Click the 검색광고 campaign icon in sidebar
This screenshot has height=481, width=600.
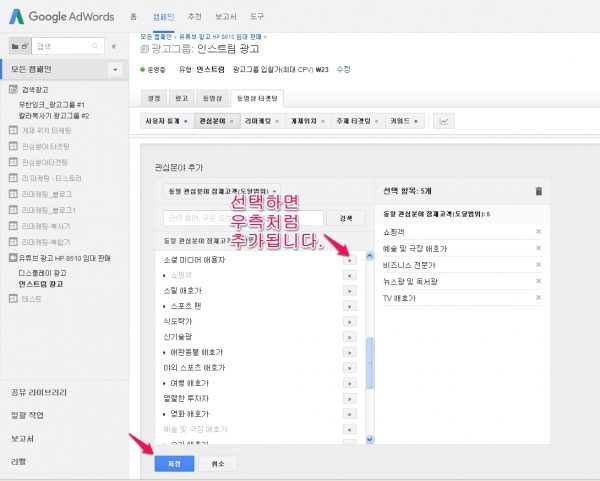[13, 90]
